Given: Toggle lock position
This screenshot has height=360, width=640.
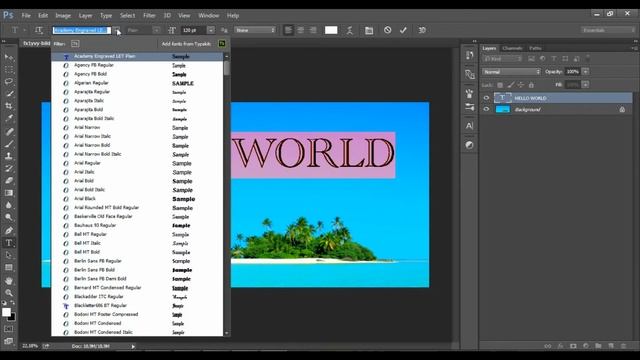Looking at the screenshot, I should [x=521, y=85].
